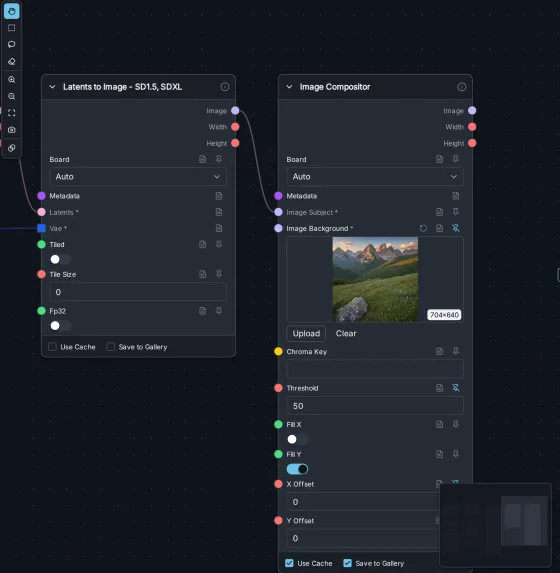Pin the Fill Y field
This screenshot has height=573, width=560.
coord(455,454)
